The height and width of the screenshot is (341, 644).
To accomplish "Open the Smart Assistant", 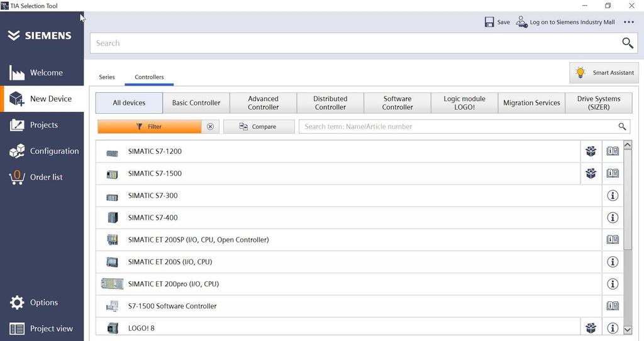I will (604, 73).
